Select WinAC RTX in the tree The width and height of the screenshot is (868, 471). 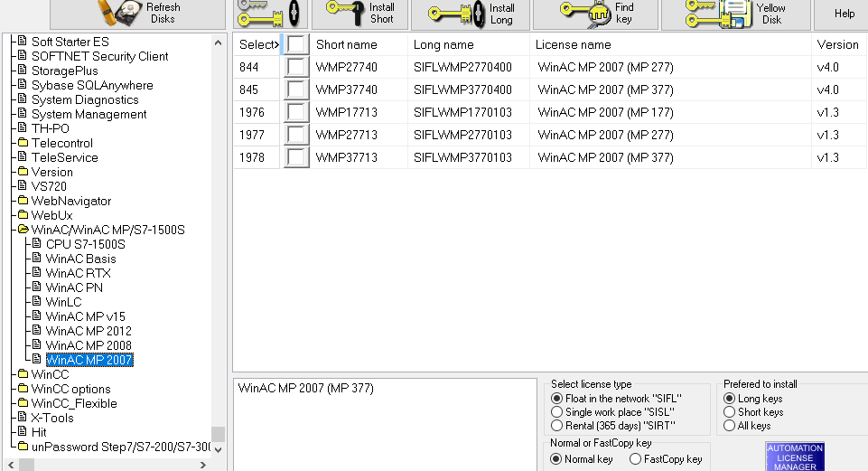[78, 273]
